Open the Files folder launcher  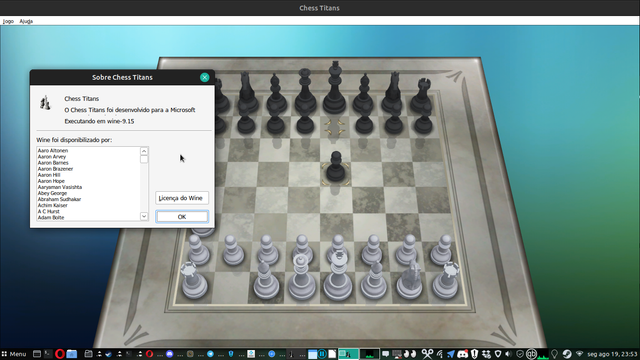tap(72, 354)
